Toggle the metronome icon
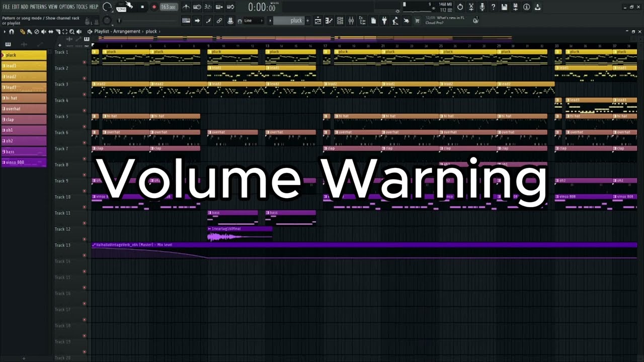 tap(186, 7)
